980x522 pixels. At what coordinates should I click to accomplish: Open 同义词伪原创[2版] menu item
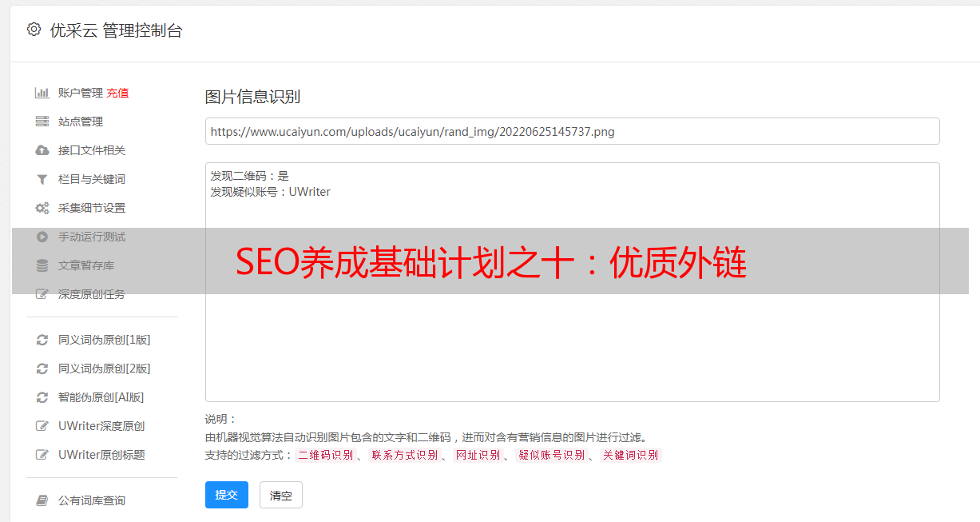click(105, 369)
